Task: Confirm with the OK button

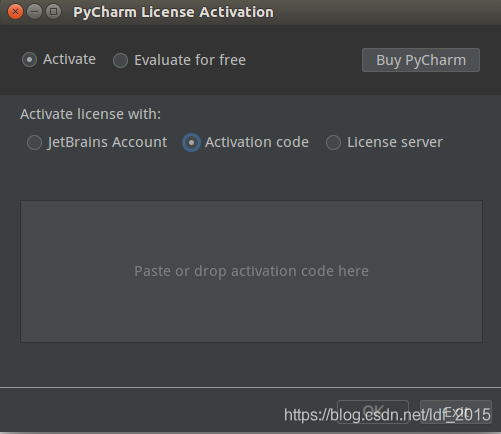Action: pos(373,412)
